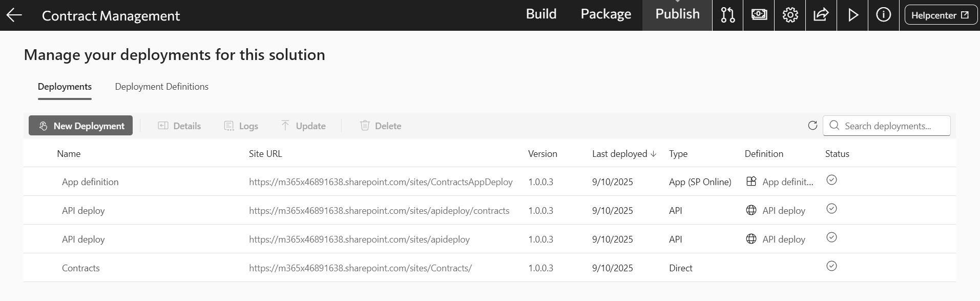
Task: Open the settings gear icon
Action: (x=790, y=15)
